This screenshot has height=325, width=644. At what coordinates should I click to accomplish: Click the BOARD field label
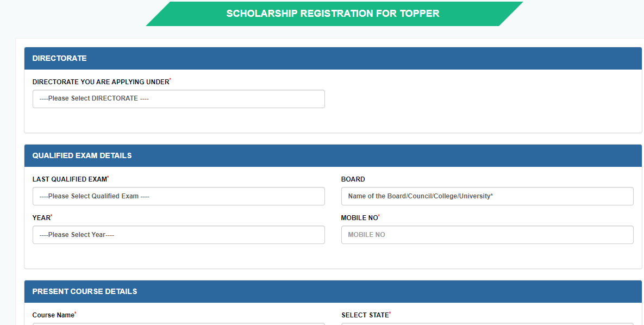tap(353, 179)
